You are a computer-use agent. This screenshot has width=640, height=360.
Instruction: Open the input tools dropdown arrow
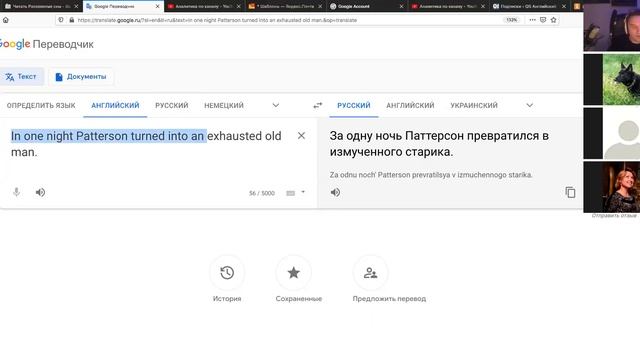coord(303,192)
